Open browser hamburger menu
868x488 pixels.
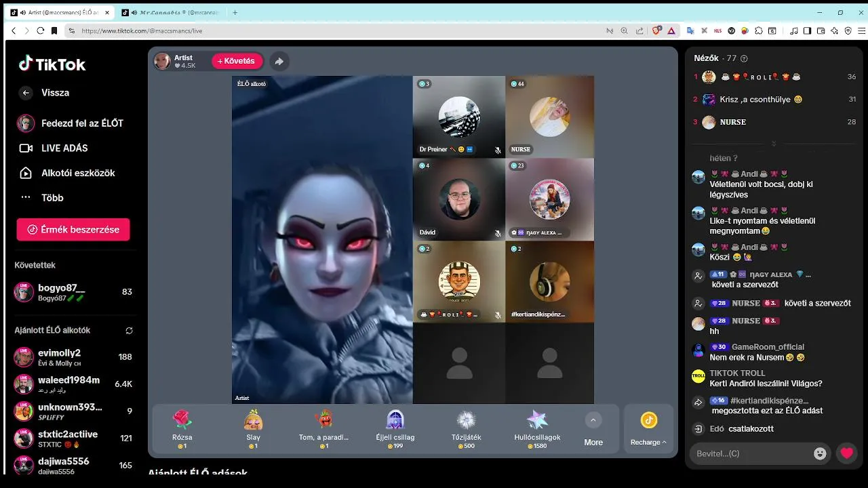(x=863, y=30)
